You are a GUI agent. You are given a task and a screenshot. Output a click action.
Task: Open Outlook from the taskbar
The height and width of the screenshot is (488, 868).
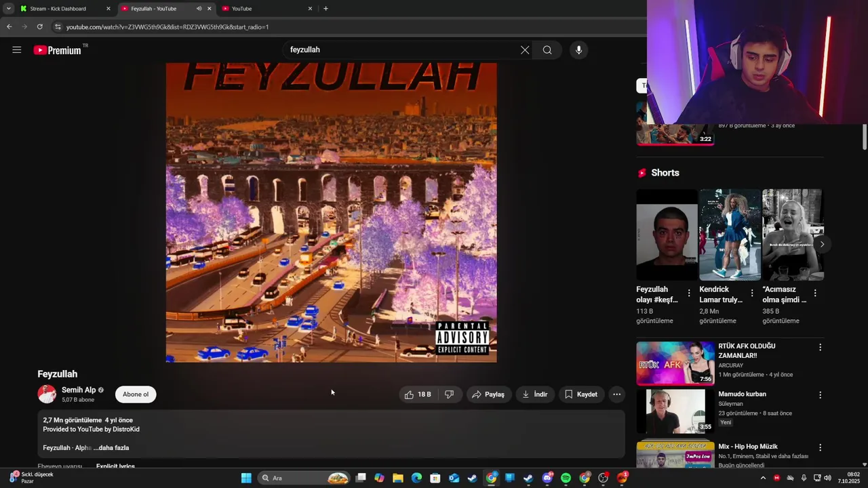click(x=454, y=478)
